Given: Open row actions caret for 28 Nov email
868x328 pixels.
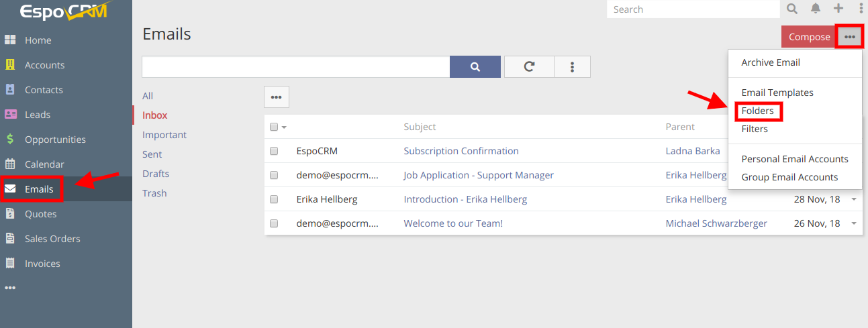Looking at the screenshot, I should tap(854, 199).
